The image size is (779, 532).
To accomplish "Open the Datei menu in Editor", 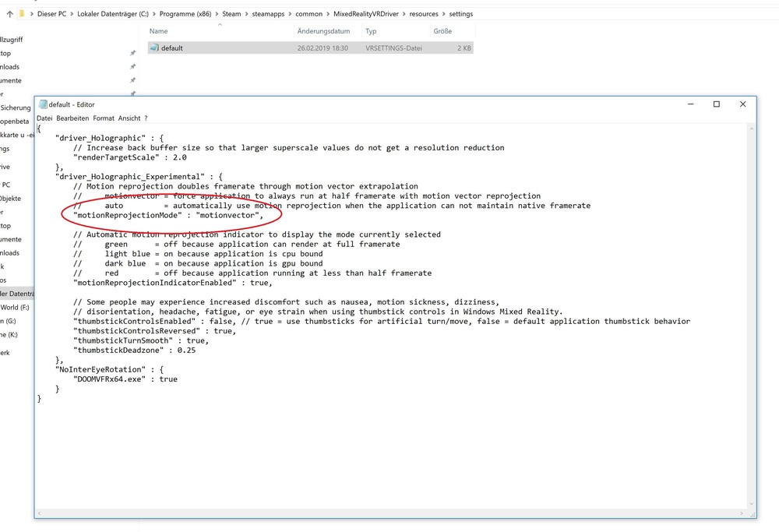I will click(44, 118).
